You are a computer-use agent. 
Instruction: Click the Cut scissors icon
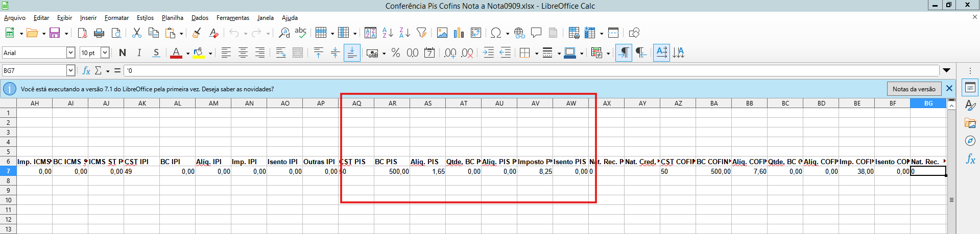136,33
